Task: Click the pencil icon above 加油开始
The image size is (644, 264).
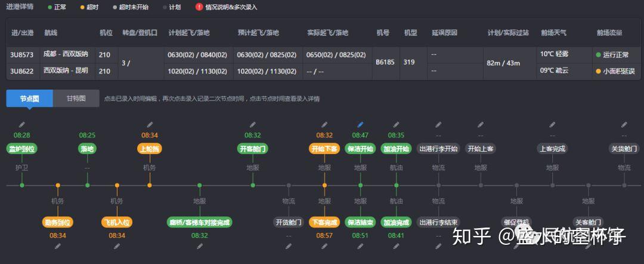Action: pyautogui.click(x=396, y=125)
